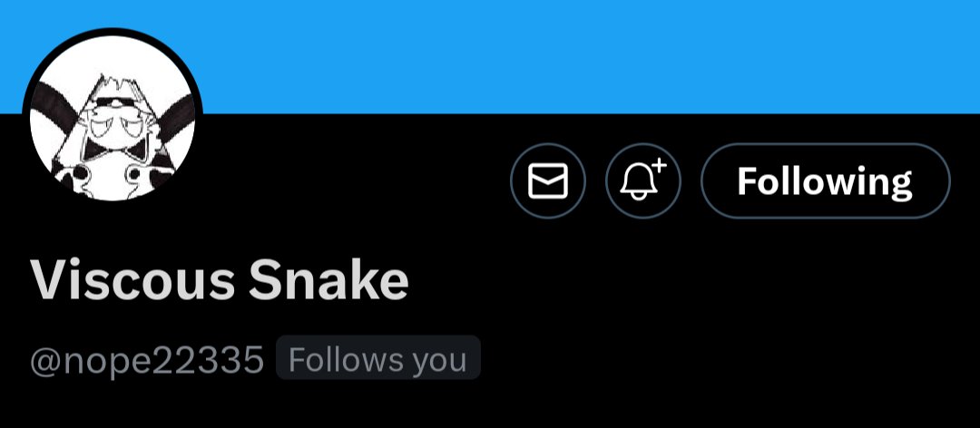Open direct message via envelope icon
The width and height of the screenshot is (980, 428).
[547, 180]
